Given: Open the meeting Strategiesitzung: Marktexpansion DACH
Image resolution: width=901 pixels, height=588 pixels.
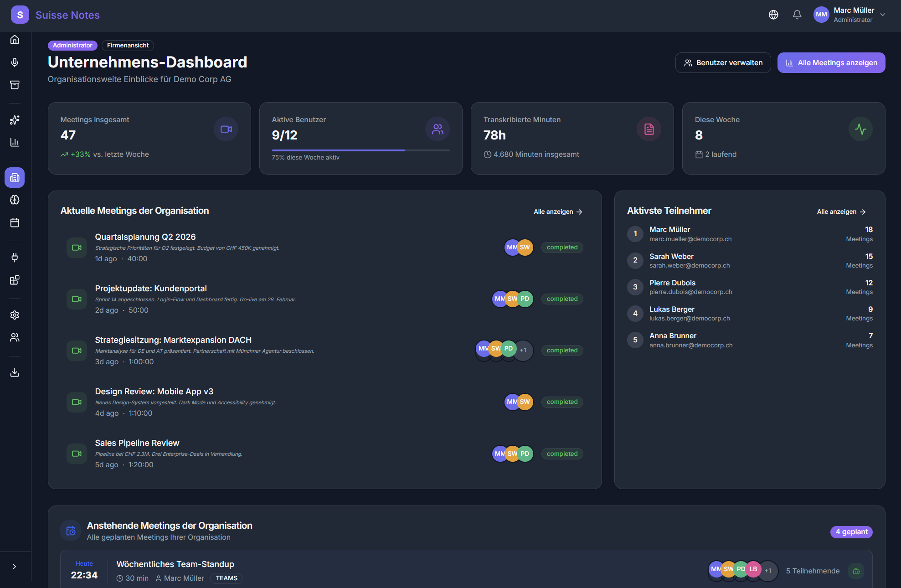Looking at the screenshot, I should [173, 340].
